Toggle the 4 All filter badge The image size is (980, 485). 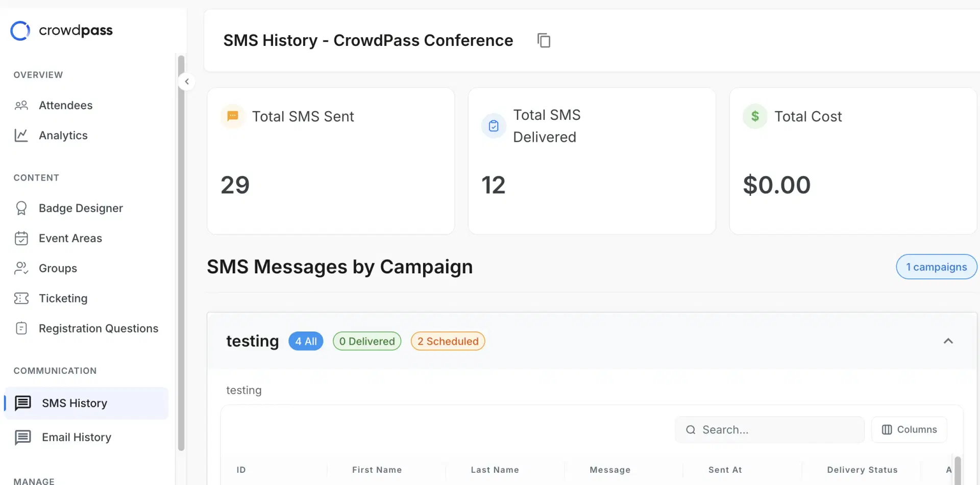306,341
